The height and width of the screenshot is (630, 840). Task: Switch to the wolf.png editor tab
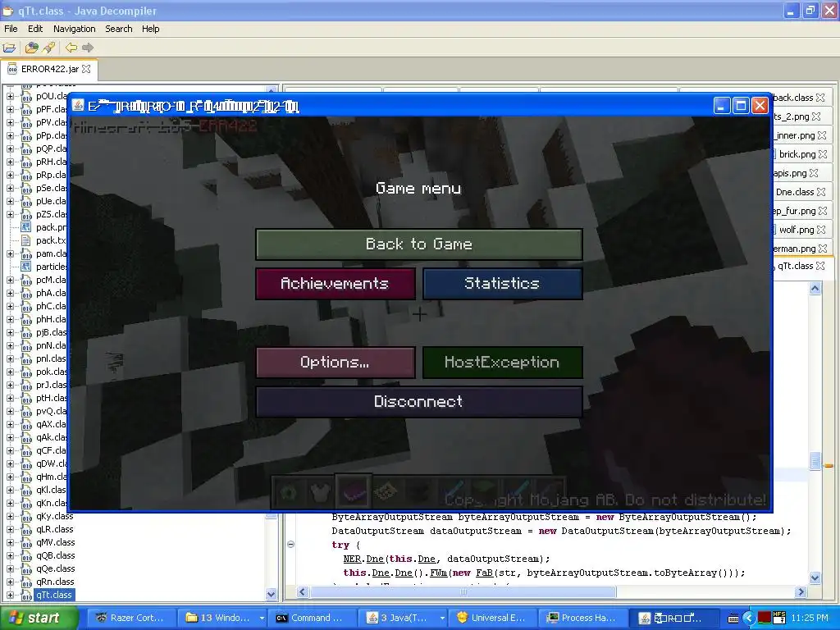(797, 230)
